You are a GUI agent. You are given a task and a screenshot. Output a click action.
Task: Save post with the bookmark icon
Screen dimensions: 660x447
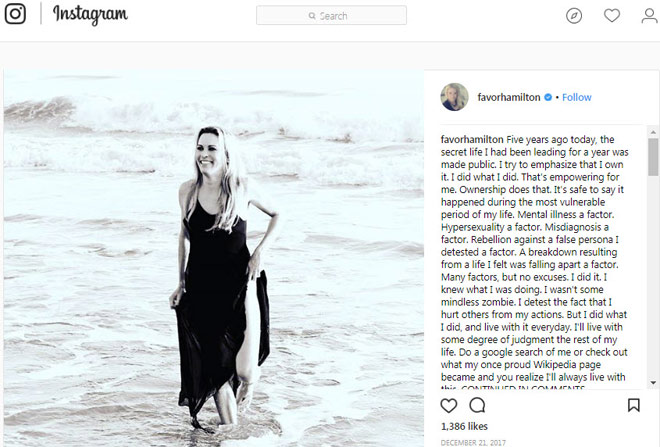[x=633, y=405]
